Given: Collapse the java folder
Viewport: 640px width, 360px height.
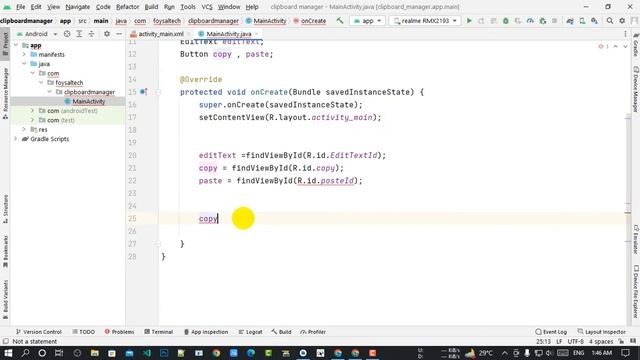Looking at the screenshot, I should click(24, 64).
